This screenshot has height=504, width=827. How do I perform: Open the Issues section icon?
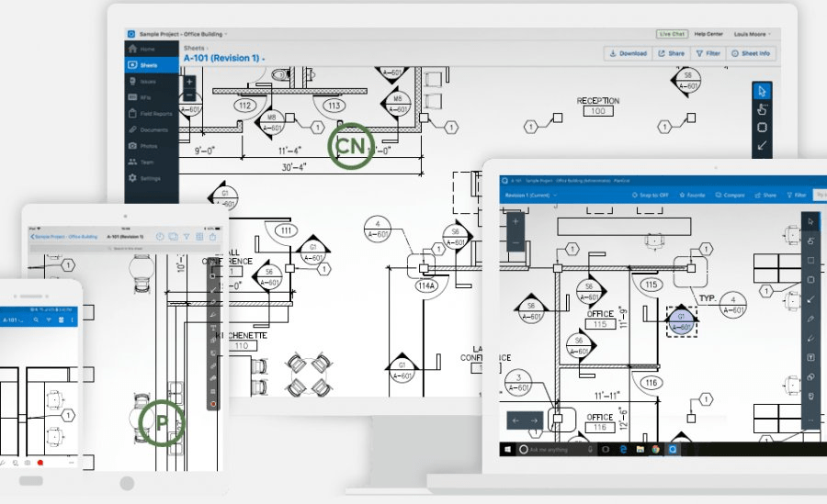tap(133, 82)
